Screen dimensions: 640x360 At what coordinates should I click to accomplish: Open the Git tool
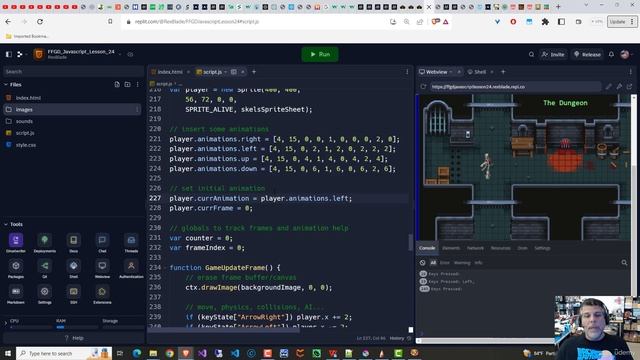tap(44, 269)
